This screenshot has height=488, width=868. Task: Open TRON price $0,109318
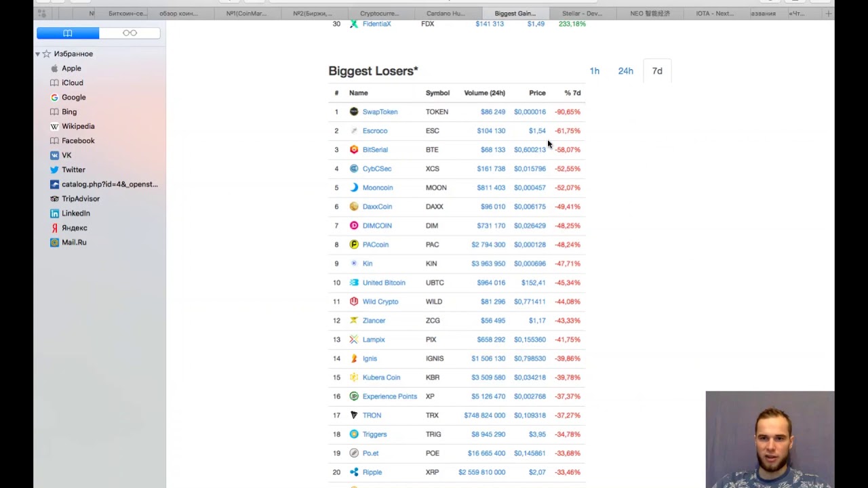tap(530, 415)
